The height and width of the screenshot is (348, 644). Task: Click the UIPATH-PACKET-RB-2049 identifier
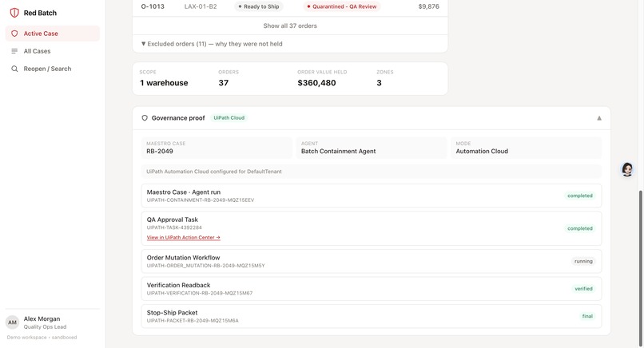point(193,321)
